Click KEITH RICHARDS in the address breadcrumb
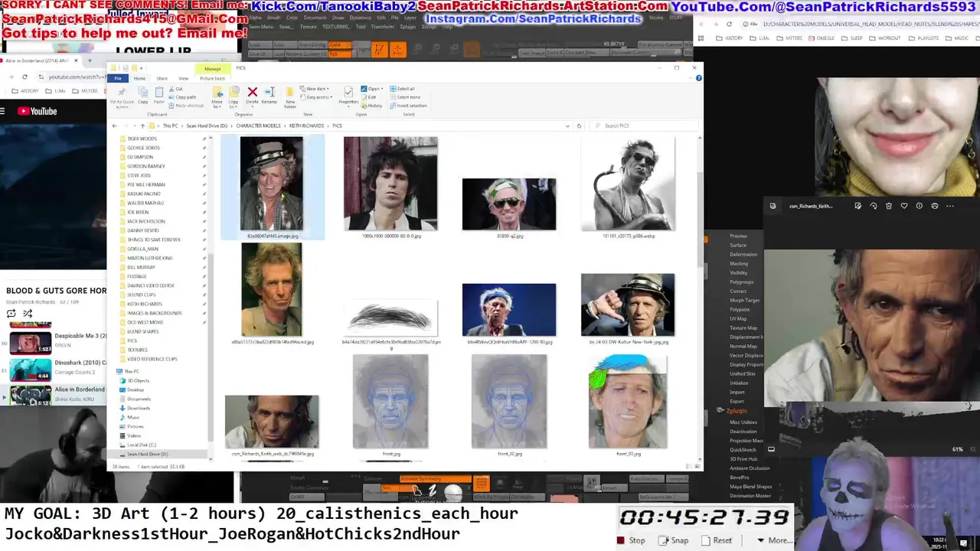The image size is (980, 551). tap(306, 126)
